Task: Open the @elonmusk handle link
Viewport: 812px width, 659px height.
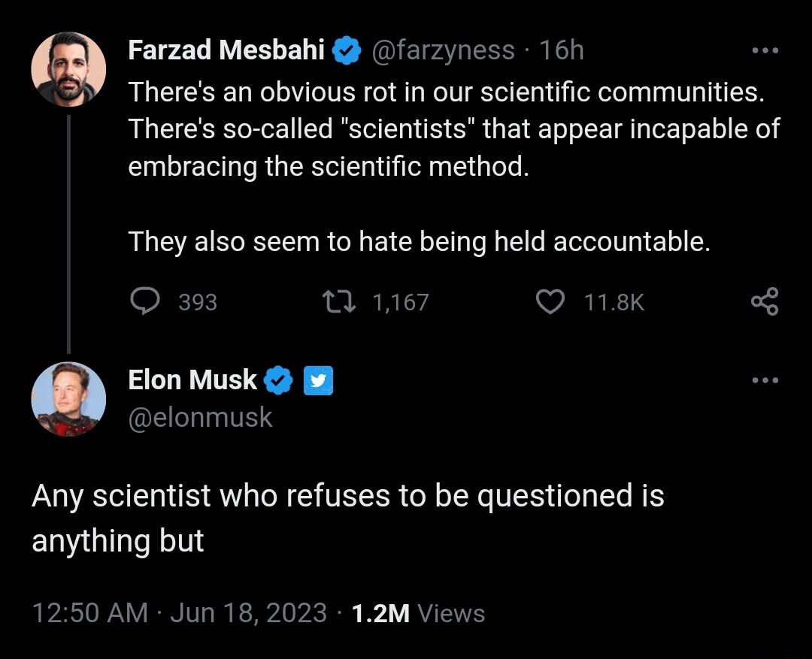Action: coord(201,417)
